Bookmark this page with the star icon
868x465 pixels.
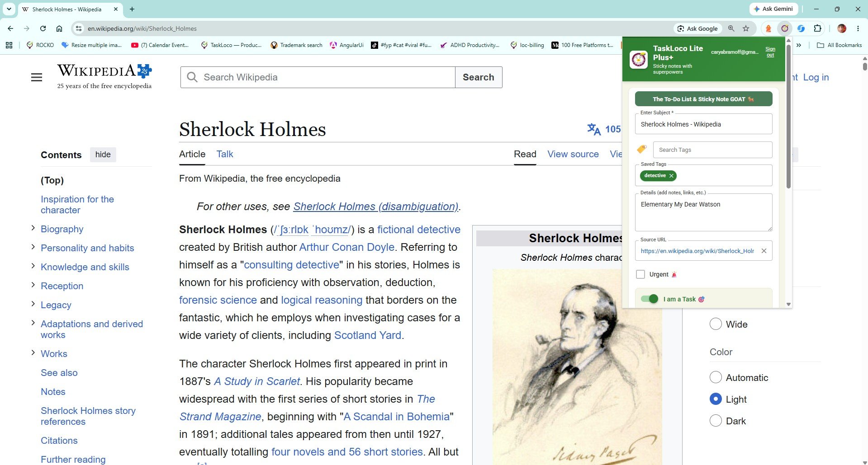point(746,28)
